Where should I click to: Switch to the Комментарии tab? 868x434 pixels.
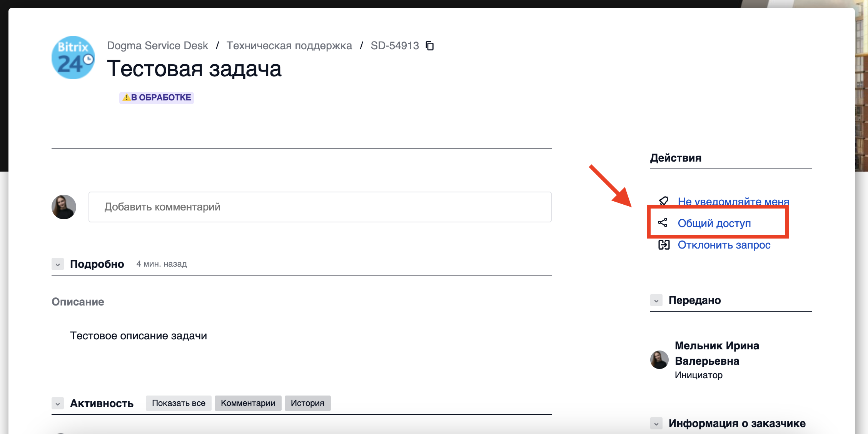tap(248, 403)
